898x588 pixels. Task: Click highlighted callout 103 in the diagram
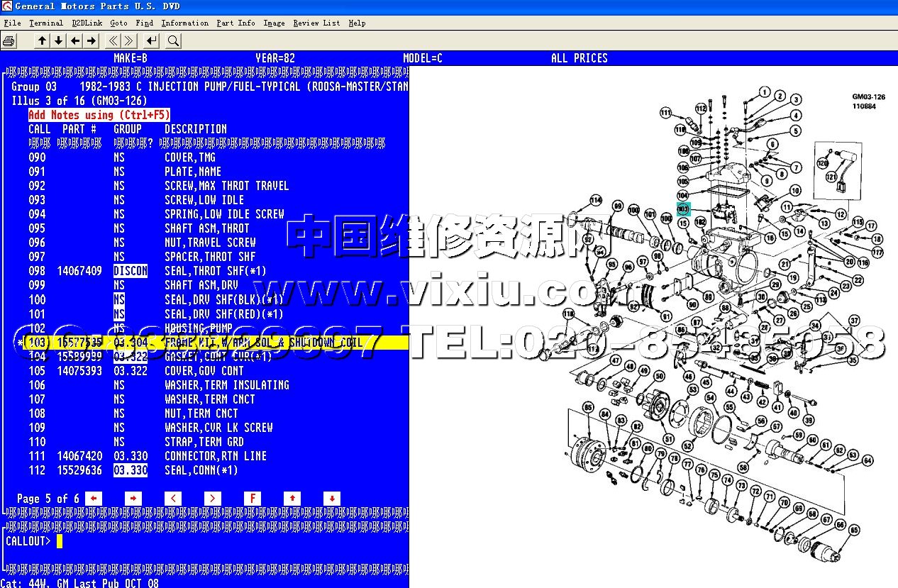click(683, 209)
